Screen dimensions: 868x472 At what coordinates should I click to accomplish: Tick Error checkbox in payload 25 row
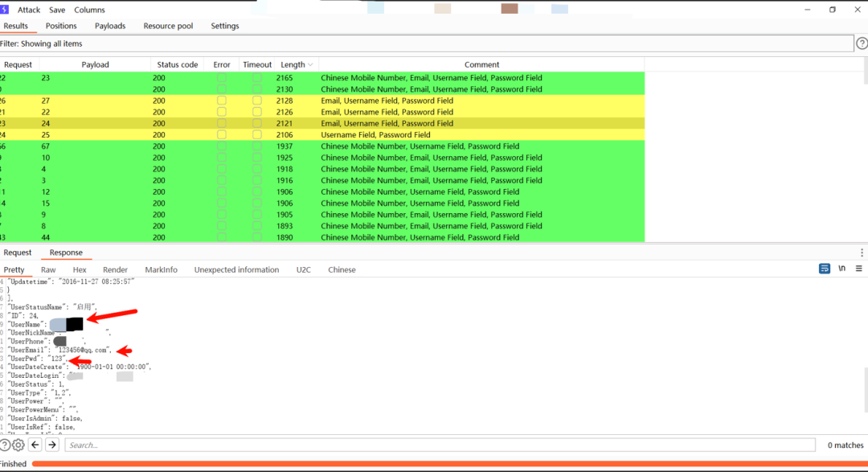pyautogui.click(x=222, y=134)
